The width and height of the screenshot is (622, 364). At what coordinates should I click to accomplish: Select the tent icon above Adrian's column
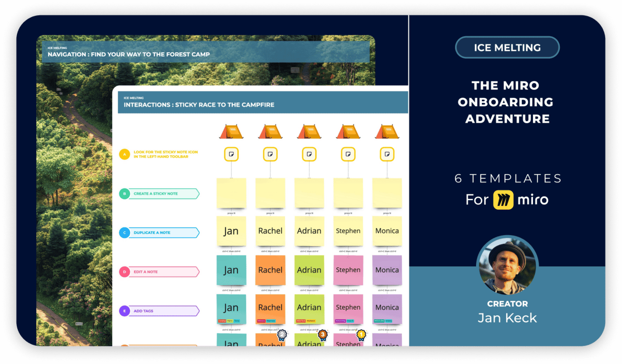(309, 131)
